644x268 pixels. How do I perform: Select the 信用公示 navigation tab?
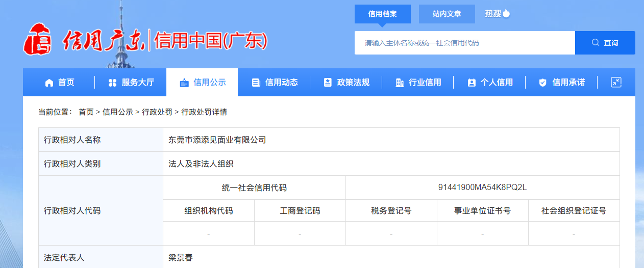(202, 83)
